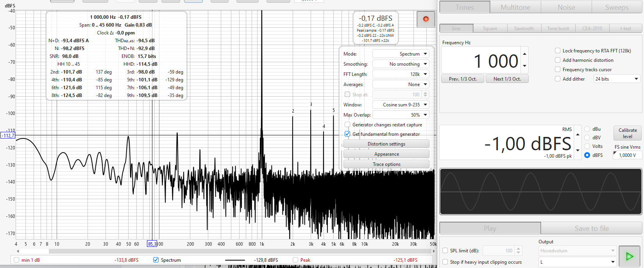Switch to the Sweeps tab

pos(617,7)
